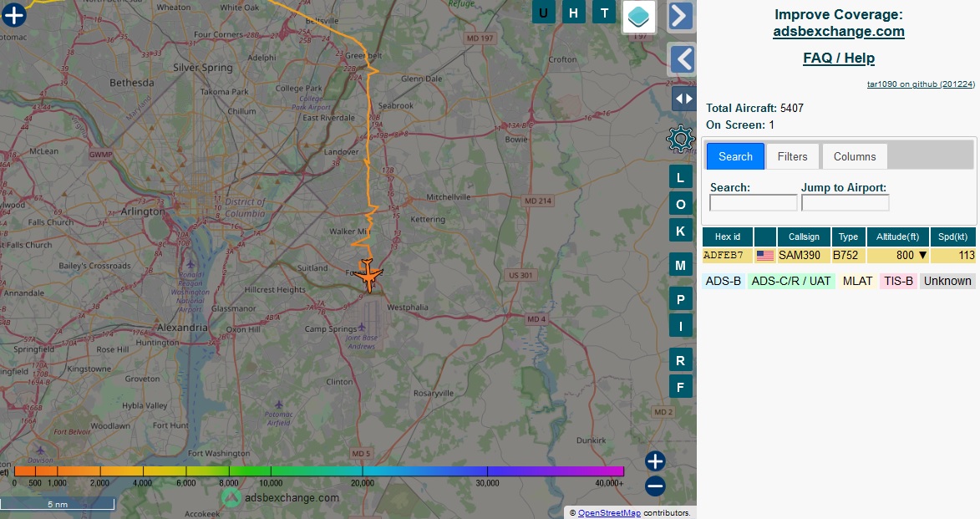The height and width of the screenshot is (519, 980).
Task: Click the MLAT legend swatch
Action: (x=857, y=282)
